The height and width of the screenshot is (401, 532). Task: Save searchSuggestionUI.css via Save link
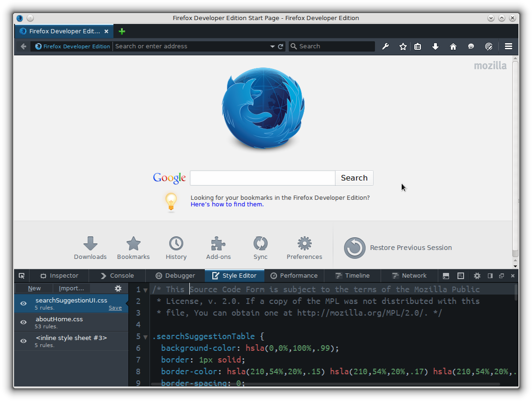tap(115, 308)
